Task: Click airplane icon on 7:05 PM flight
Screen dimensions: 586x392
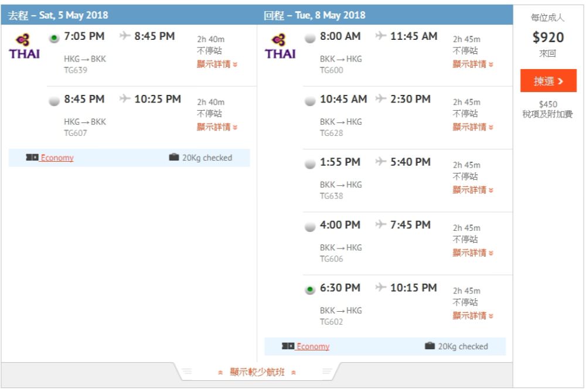Action: point(124,36)
